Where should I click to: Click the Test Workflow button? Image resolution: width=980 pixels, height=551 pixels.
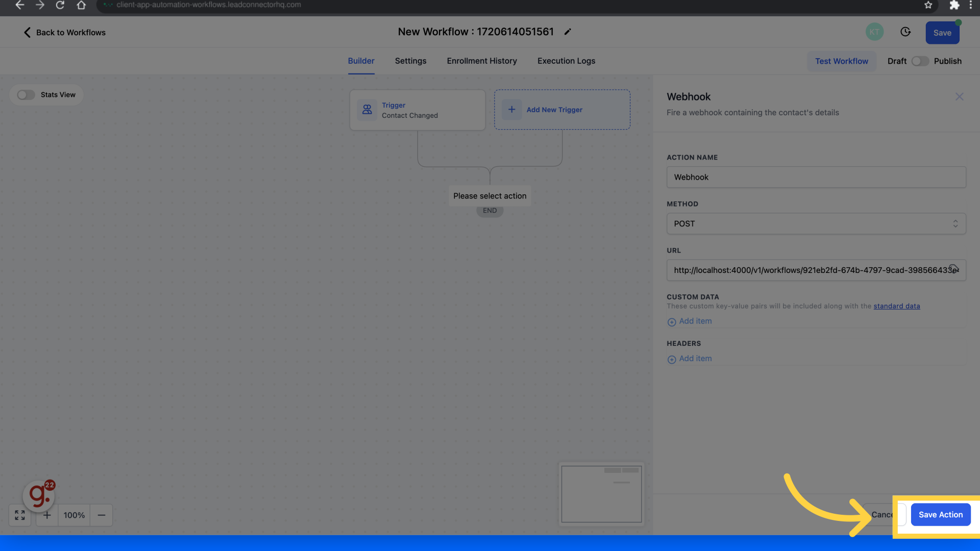(842, 61)
